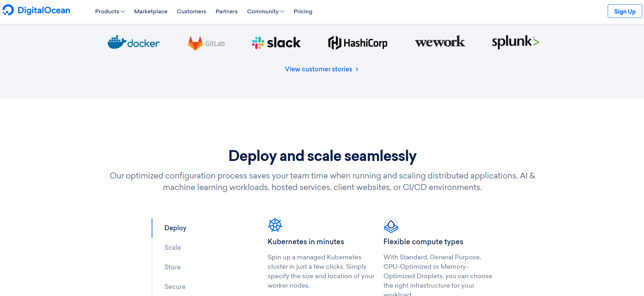Go to Marketplace page
Image resolution: width=644 pixels, height=296 pixels.
[151, 12]
